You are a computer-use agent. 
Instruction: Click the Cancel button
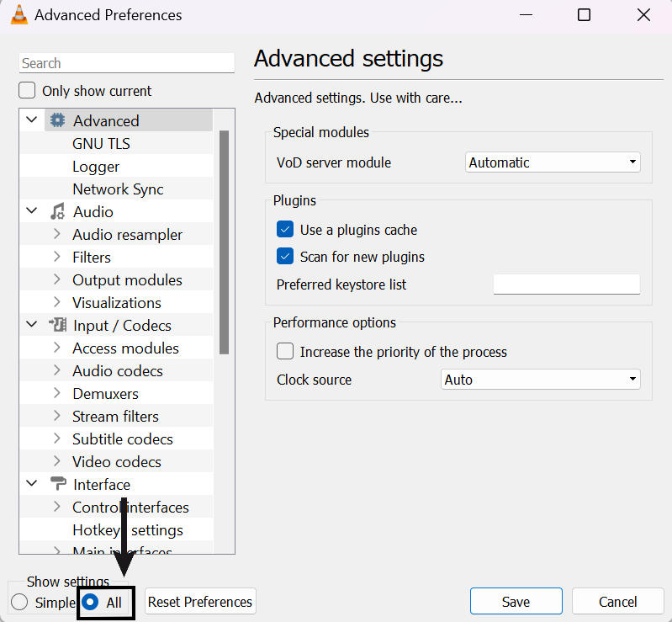(x=617, y=602)
